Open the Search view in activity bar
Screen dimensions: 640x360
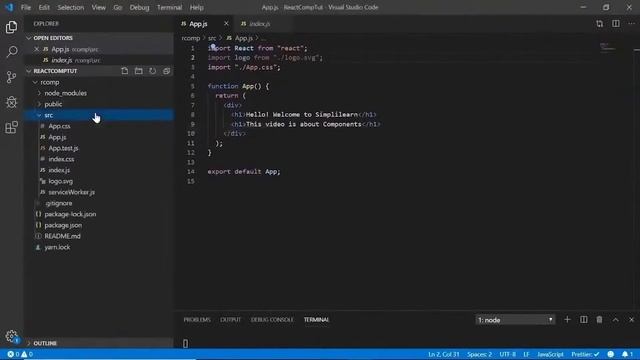point(11,52)
